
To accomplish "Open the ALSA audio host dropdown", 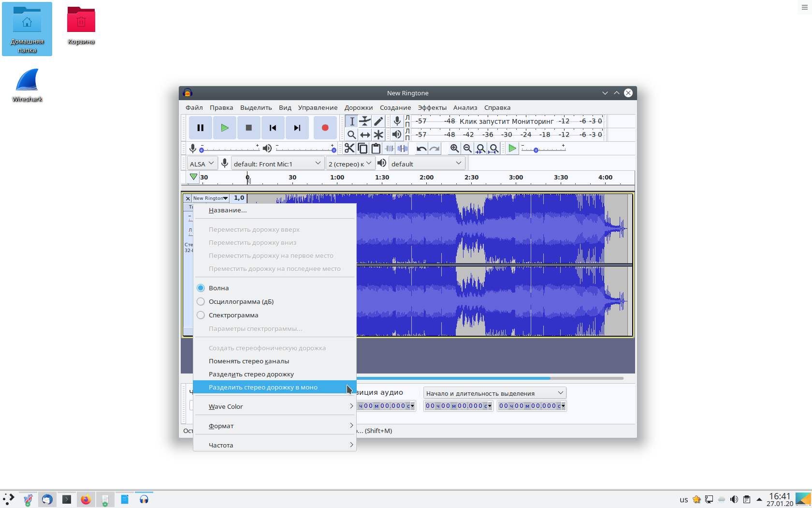I will (x=202, y=164).
